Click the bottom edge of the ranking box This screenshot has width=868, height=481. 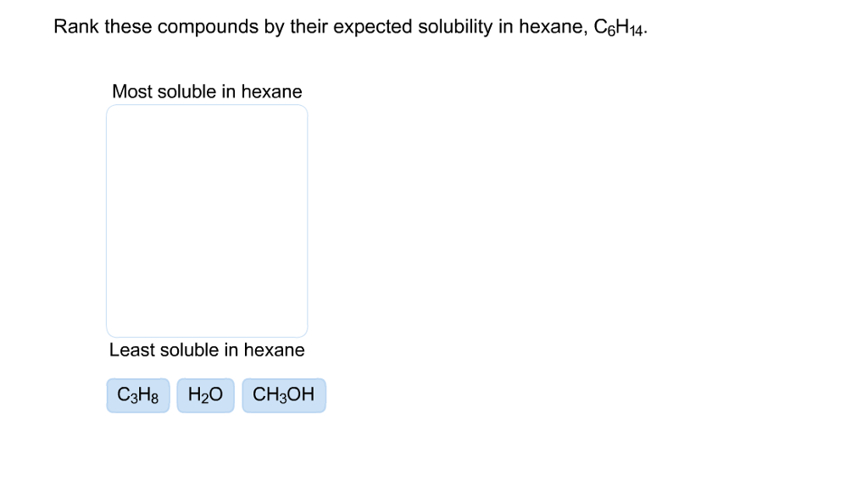pyautogui.click(x=207, y=337)
